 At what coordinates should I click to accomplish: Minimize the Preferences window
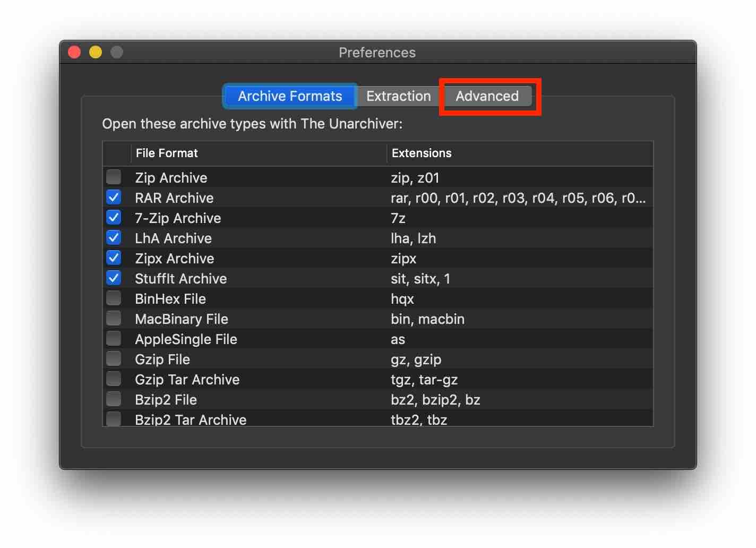tap(96, 52)
